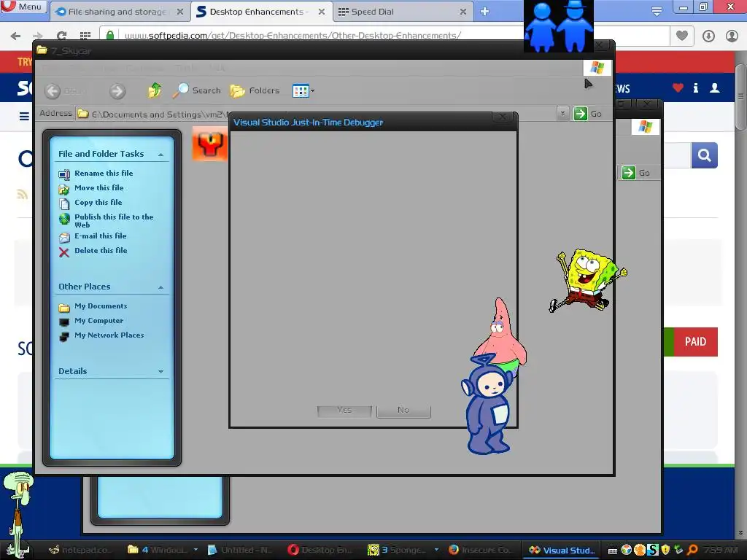Go up one folder level in Explorer
This screenshot has width=747, height=560.
[155, 90]
